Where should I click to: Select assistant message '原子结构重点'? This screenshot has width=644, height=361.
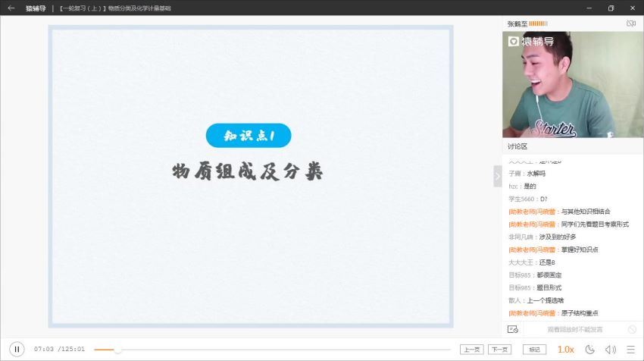pos(580,313)
